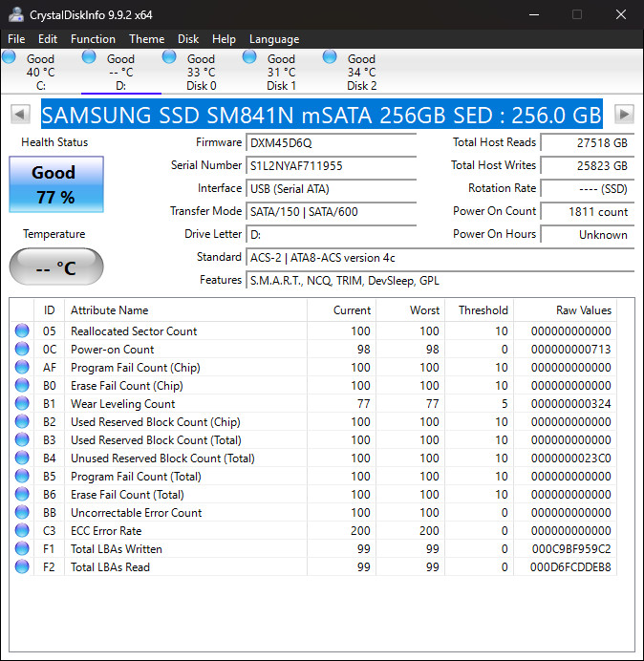
Task: Open the File menu
Action: [x=16, y=39]
